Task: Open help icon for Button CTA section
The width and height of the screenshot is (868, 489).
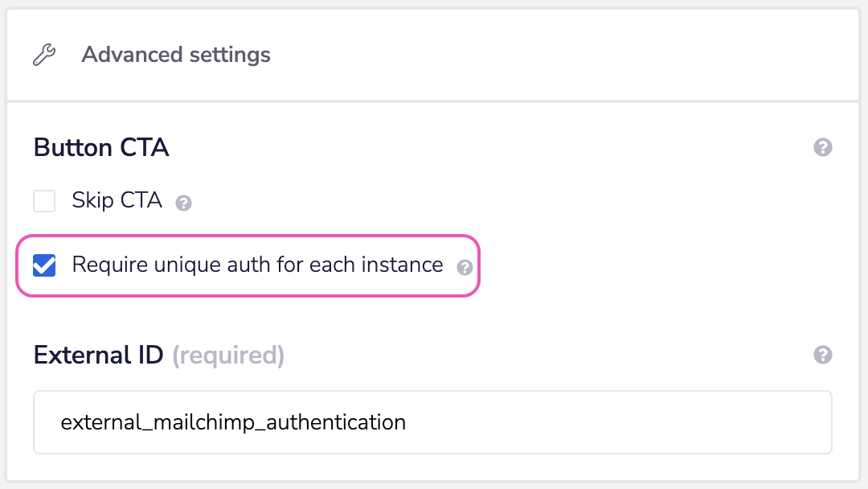Action: pos(822,148)
